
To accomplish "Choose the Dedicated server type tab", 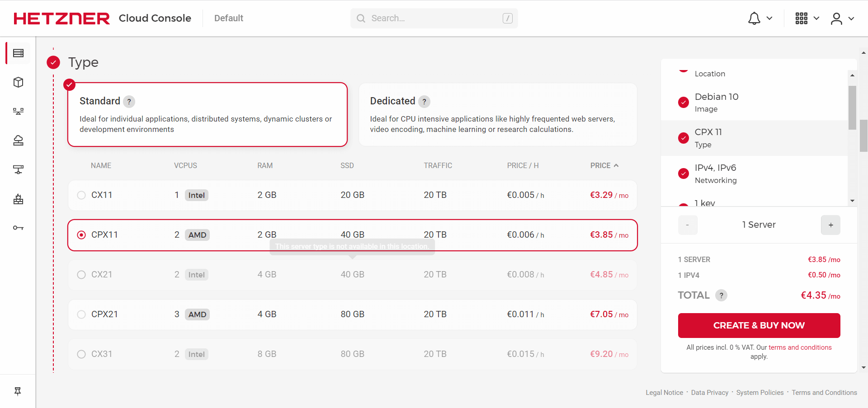I will click(x=497, y=114).
